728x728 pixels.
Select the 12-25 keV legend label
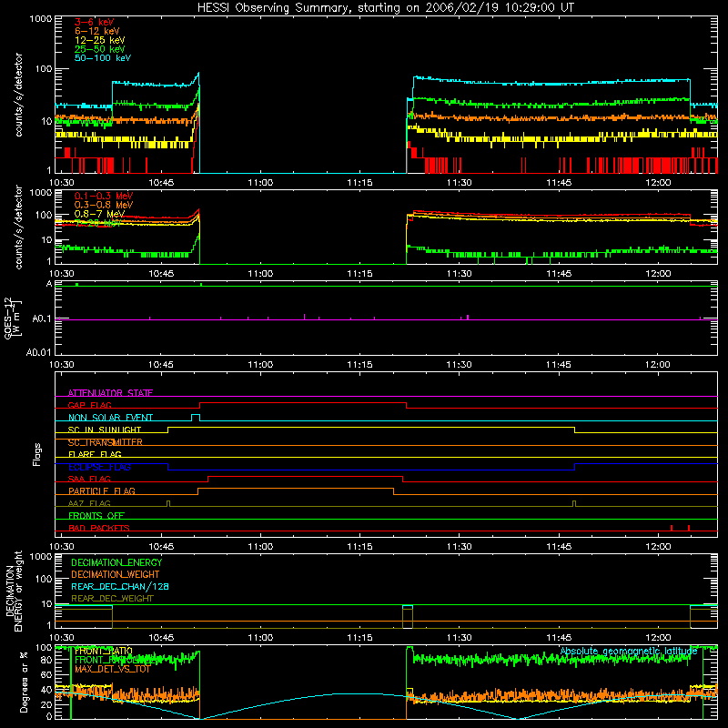click(99, 40)
